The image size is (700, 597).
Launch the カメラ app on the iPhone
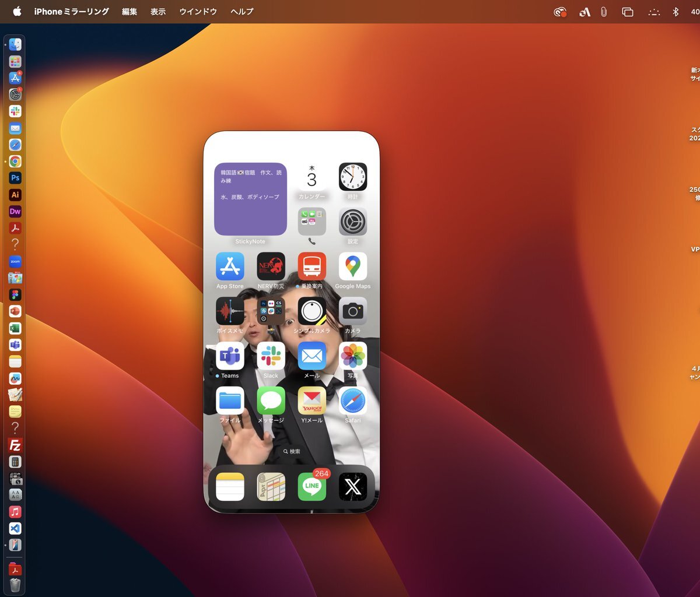[353, 311]
